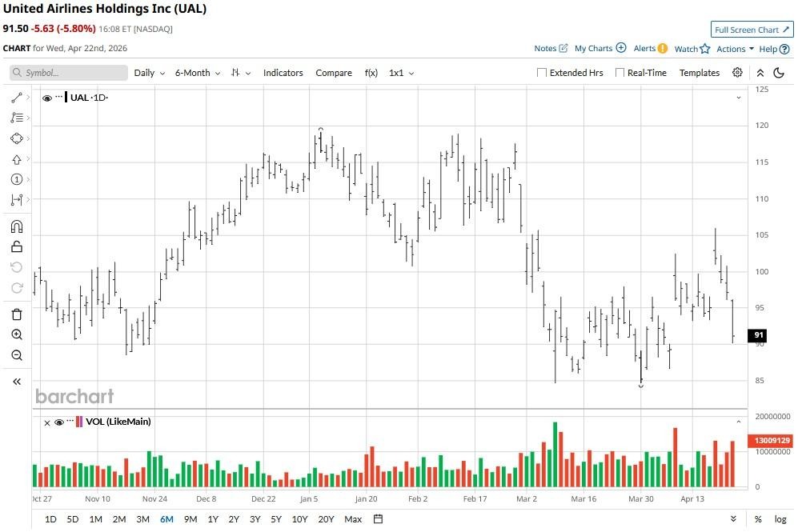Click the Notes edit icon
The height and width of the screenshot is (532, 798).
563,48
